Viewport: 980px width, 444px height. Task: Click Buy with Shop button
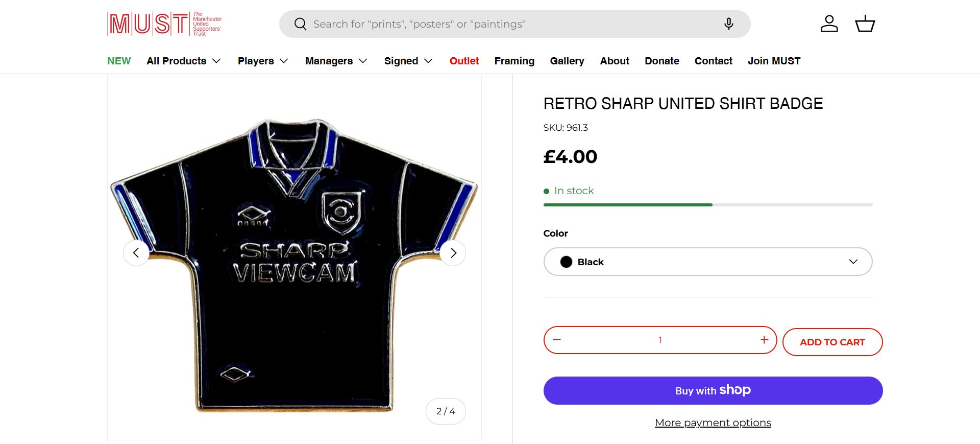(x=713, y=390)
